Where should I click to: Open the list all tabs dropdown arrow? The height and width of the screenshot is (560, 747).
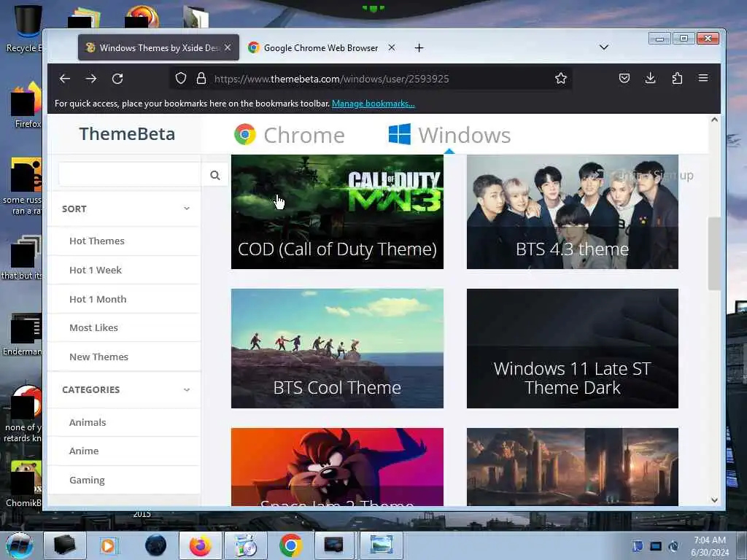pos(603,47)
